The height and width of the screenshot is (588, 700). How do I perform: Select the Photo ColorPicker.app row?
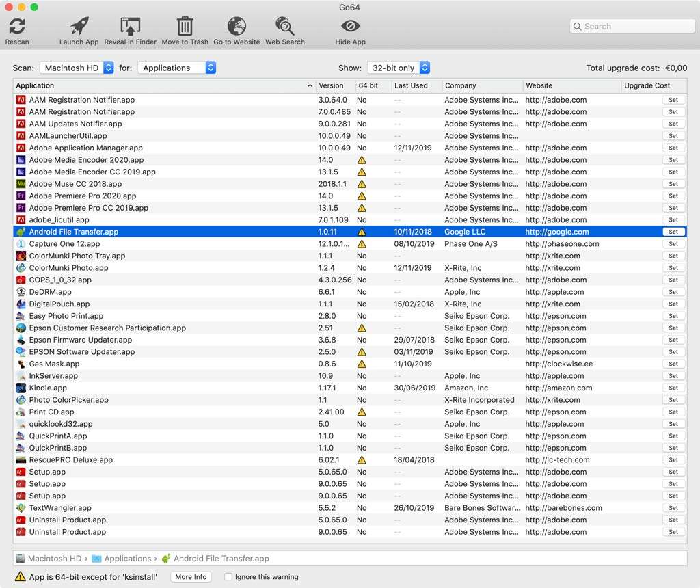point(350,399)
